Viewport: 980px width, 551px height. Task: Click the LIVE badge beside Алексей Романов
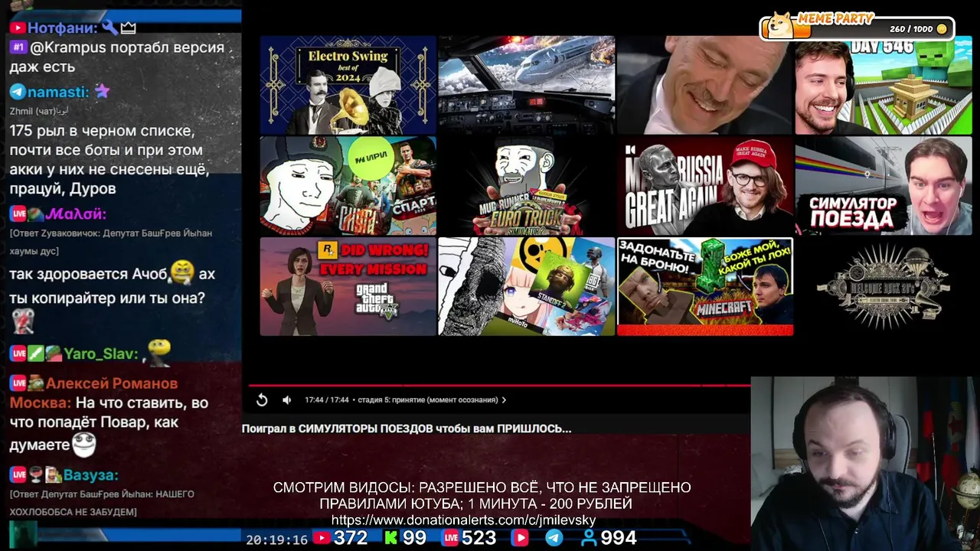[x=18, y=383]
